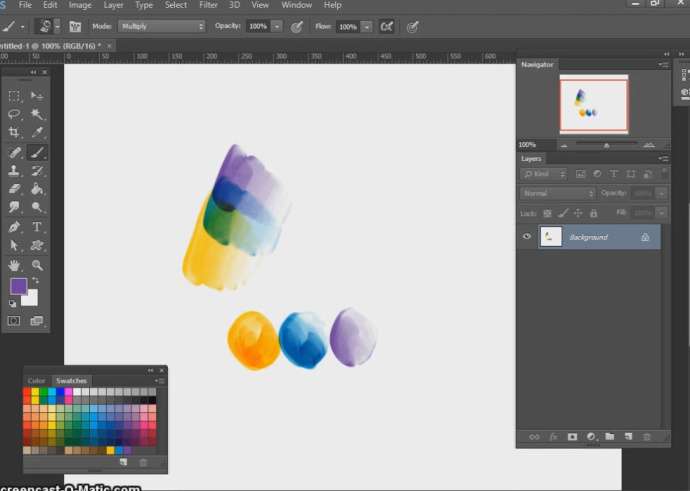Switch to the Color tab
690x491 pixels.
click(x=37, y=381)
